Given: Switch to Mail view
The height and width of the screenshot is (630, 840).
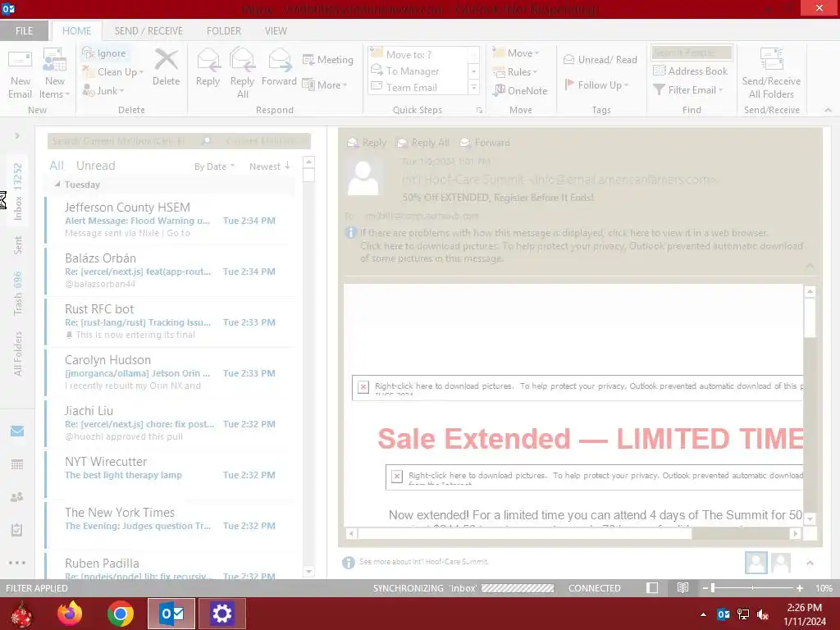Looking at the screenshot, I should click(17, 431).
